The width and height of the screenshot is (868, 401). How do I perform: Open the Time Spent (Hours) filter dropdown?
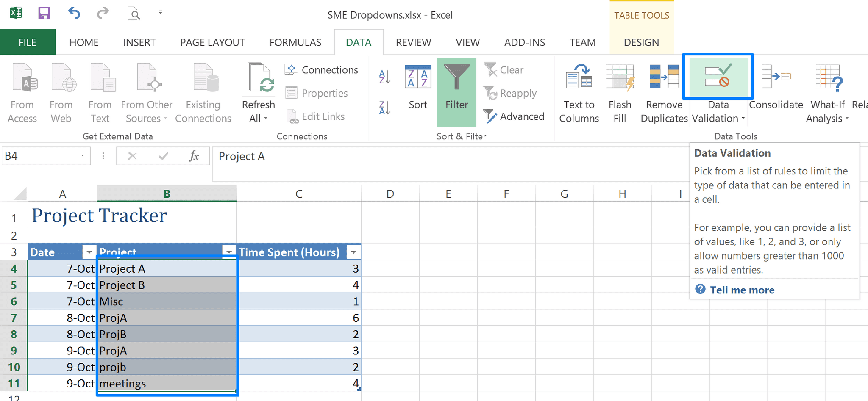point(353,252)
